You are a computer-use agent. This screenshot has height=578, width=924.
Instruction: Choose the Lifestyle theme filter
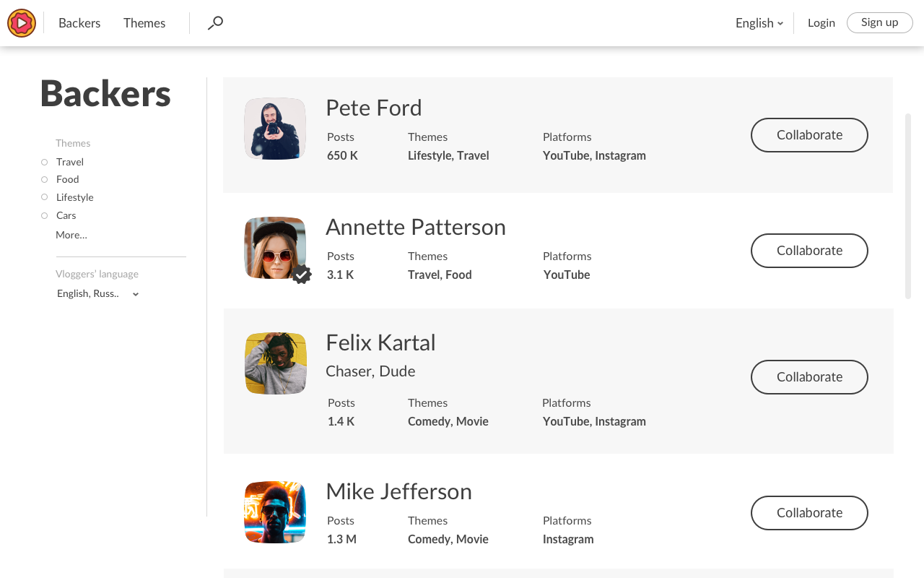[x=45, y=197]
